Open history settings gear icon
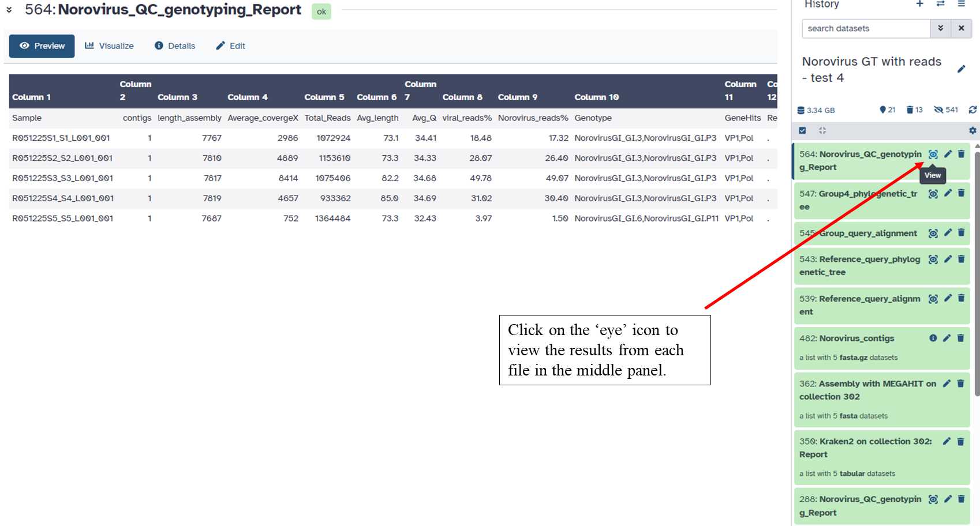Viewport: 980px width, 526px height. 972,130
